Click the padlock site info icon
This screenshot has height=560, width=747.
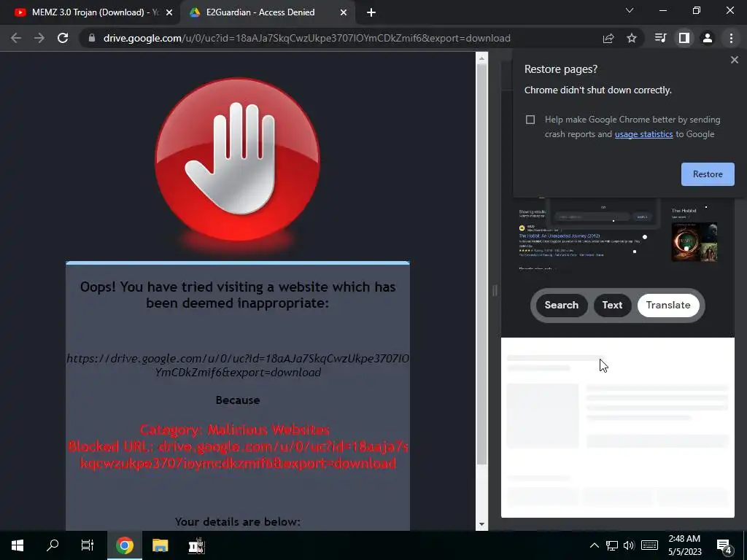(91, 38)
